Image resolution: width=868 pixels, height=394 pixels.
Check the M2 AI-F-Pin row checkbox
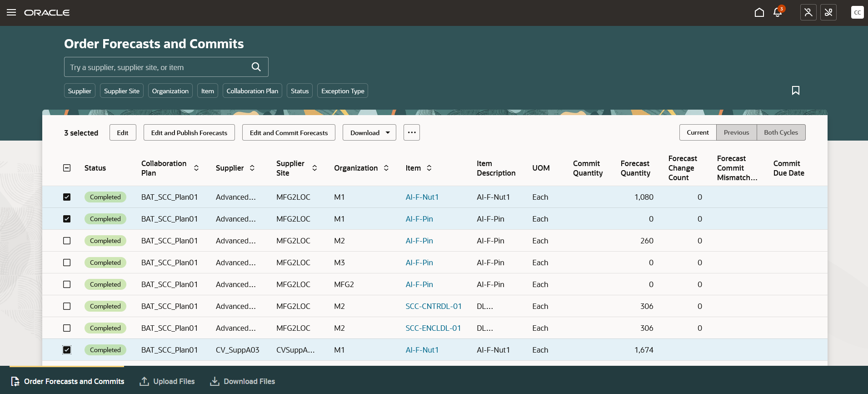pyautogui.click(x=67, y=241)
